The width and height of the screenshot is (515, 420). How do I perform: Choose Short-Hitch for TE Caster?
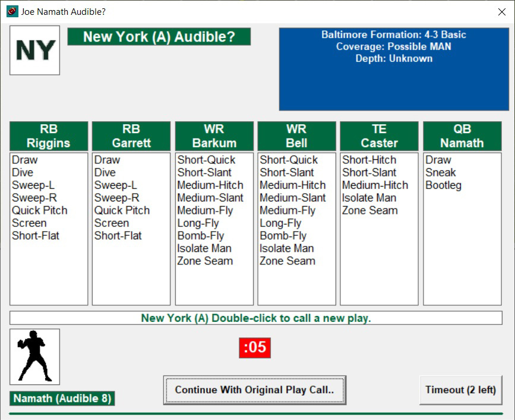point(369,160)
